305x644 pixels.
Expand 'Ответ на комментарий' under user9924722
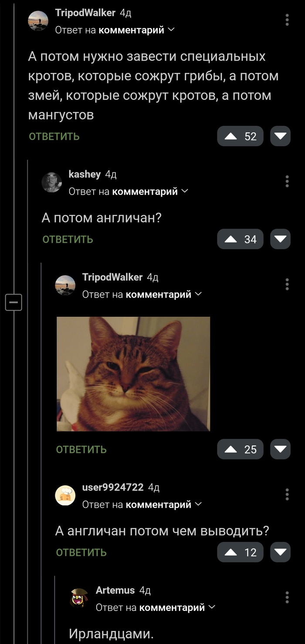[x=142, y=504]
